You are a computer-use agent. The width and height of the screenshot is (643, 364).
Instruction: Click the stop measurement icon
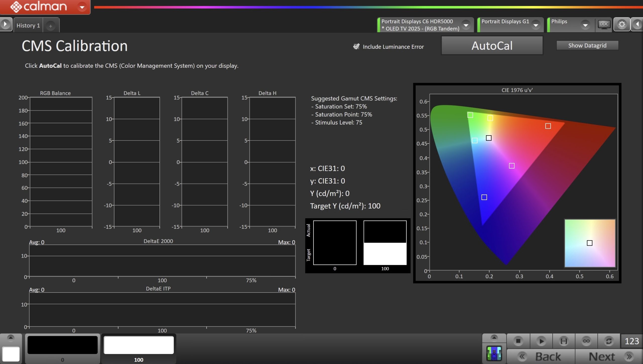(518, 341)
